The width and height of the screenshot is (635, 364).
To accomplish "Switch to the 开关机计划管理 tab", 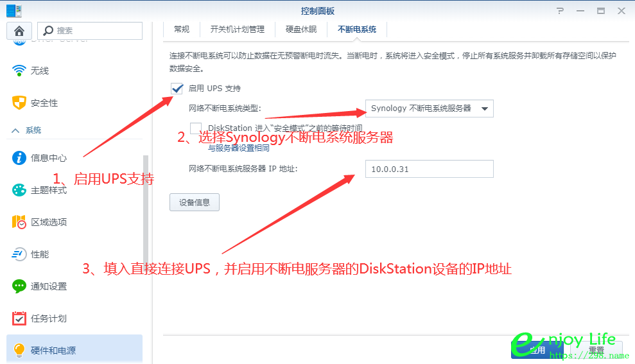I will tap(238, 29).
